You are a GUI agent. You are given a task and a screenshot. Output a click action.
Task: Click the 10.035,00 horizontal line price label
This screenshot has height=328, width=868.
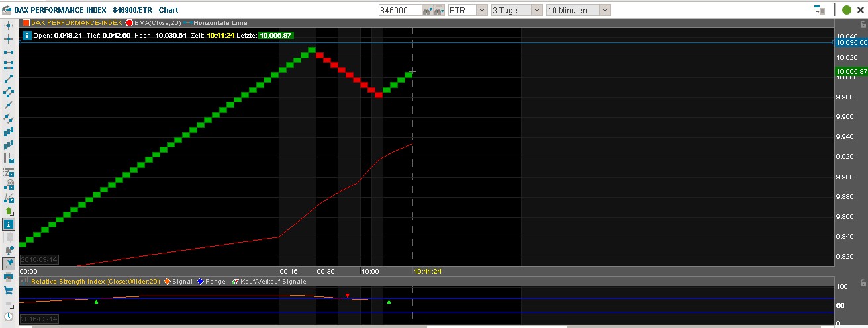click(851, 42)
